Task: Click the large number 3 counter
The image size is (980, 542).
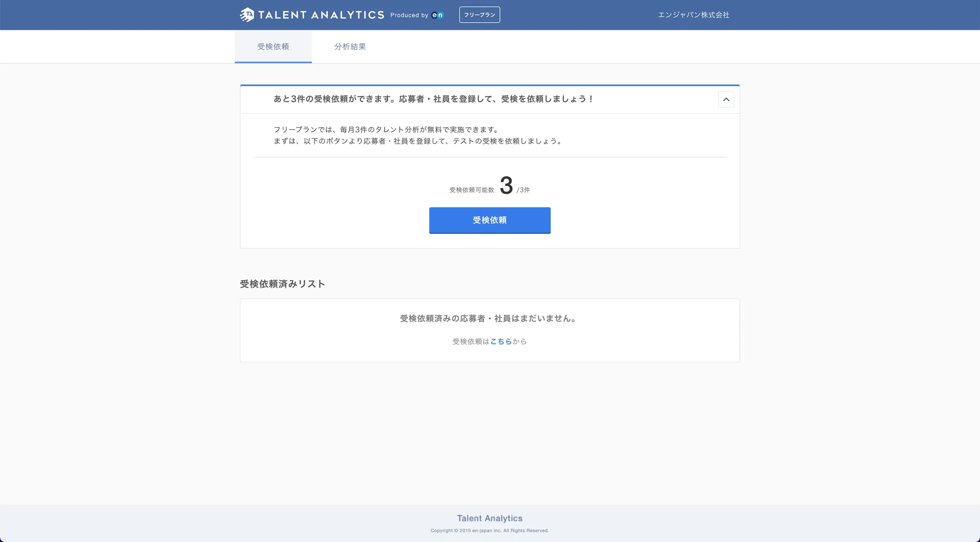Action: pos(506,186)
